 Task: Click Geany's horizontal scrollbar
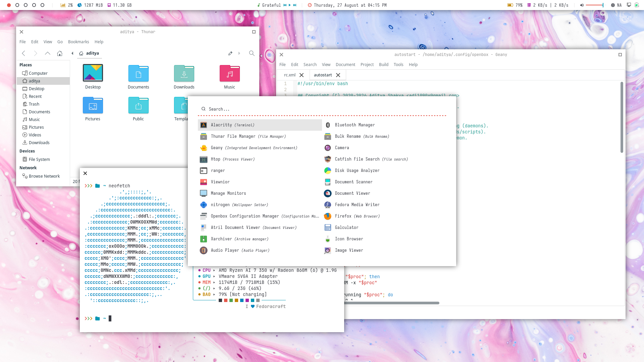391,303
